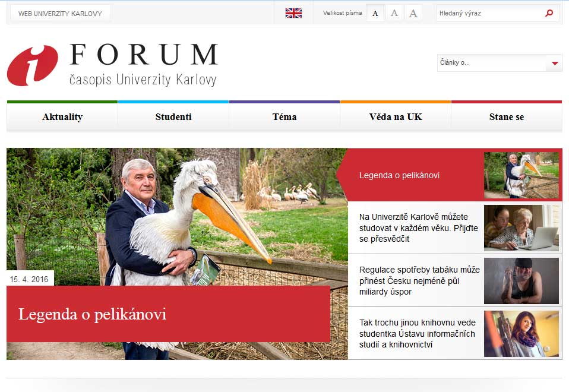
Task: Select the medium font size A
Action: (394, 14)
